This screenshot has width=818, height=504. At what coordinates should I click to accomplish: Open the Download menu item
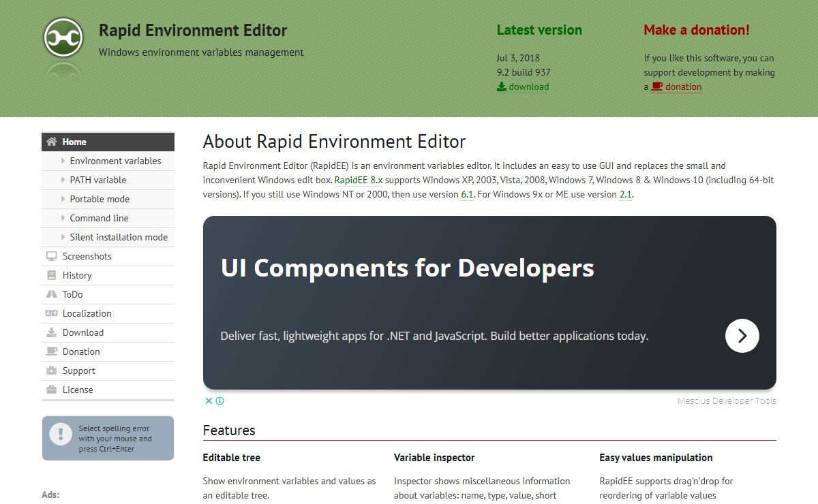(x=108, y=332)
